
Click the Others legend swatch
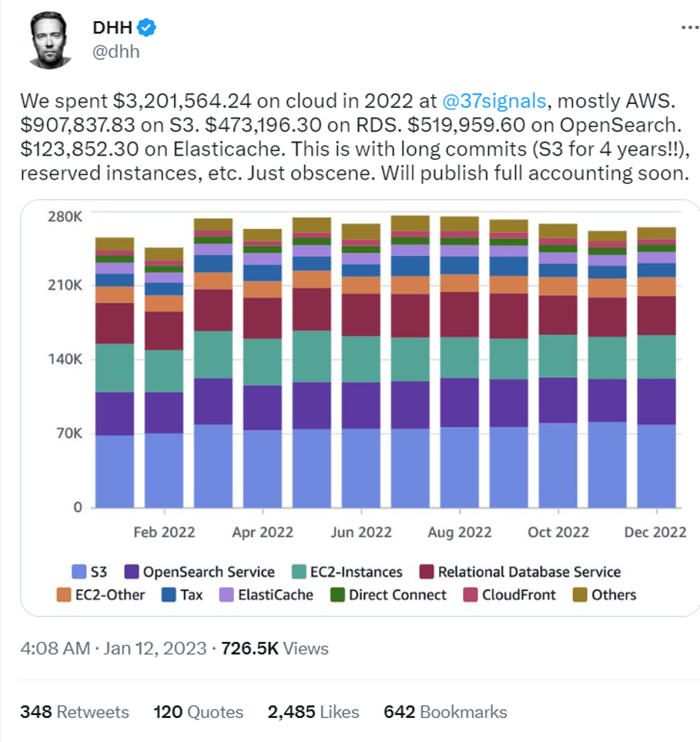(x=579, y=595)
